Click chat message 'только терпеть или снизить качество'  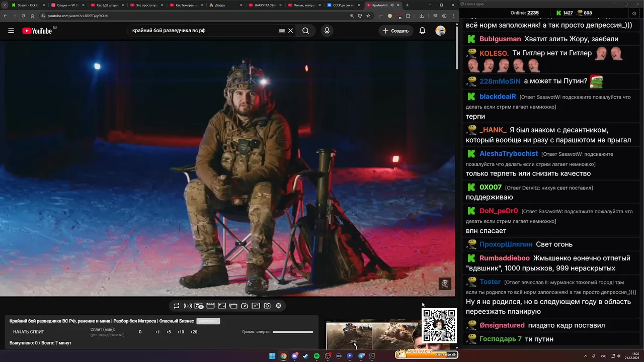528,174
